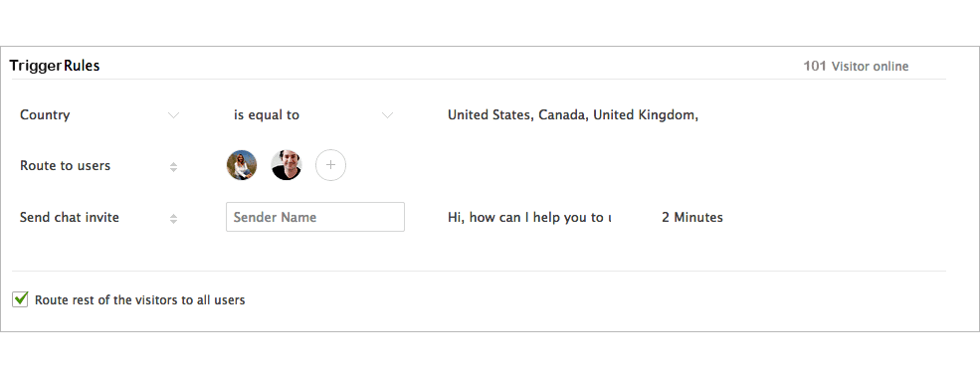
Task: Click the male user avatar
Action: (287, 165)
